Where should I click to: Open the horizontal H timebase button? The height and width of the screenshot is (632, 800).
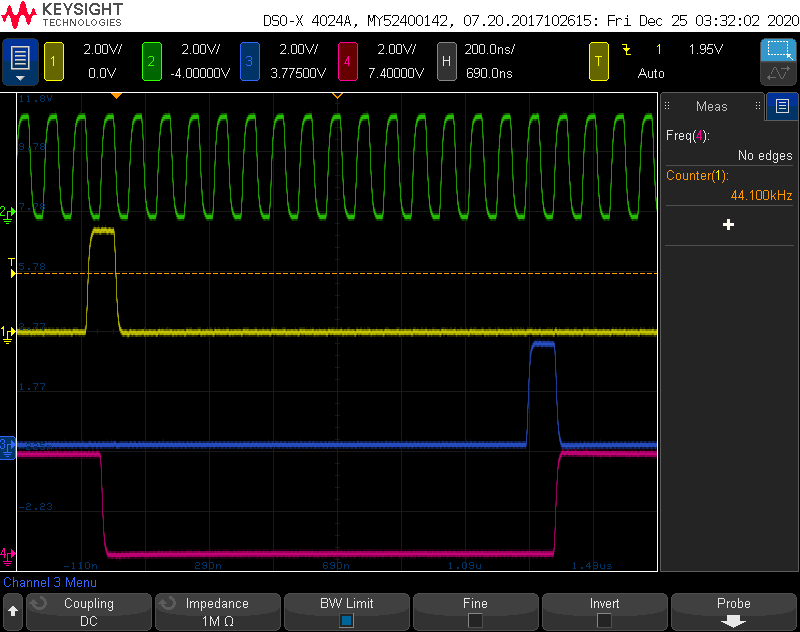pyautogui.click(x=446, y=61)
